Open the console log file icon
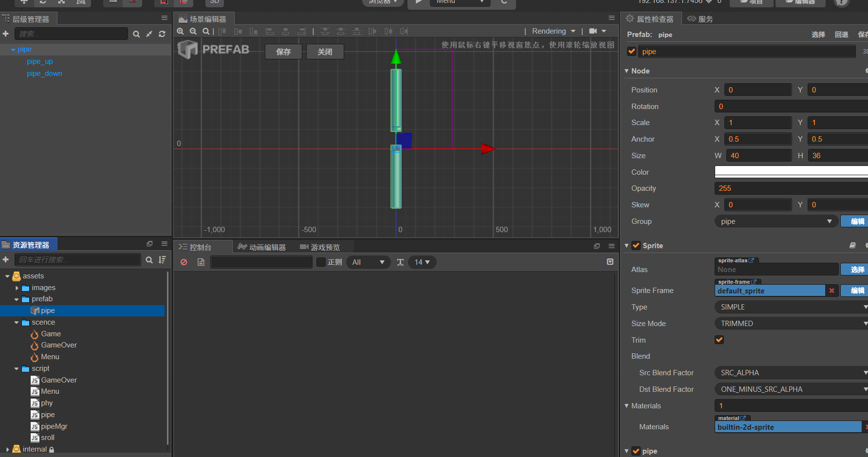 click(x=201, y=262)
